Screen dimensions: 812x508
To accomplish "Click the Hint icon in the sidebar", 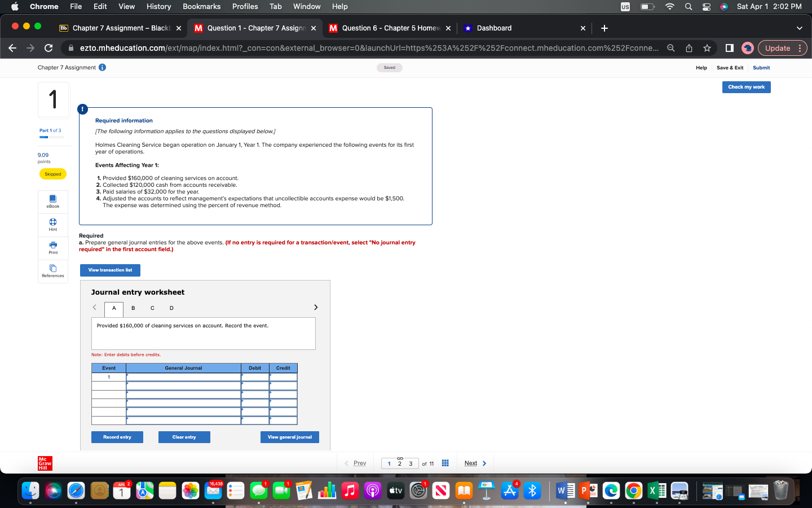I will [52, 225].
